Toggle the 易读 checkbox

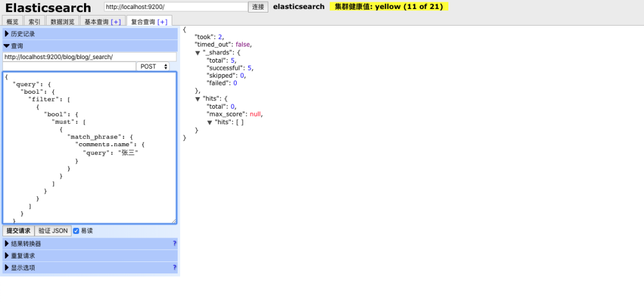click(x=76, y=231)
